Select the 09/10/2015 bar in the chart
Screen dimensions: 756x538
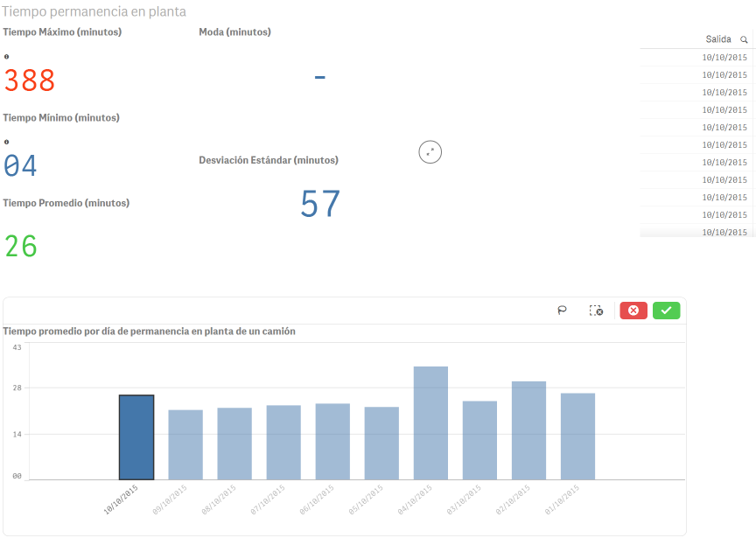click(185, 444)
